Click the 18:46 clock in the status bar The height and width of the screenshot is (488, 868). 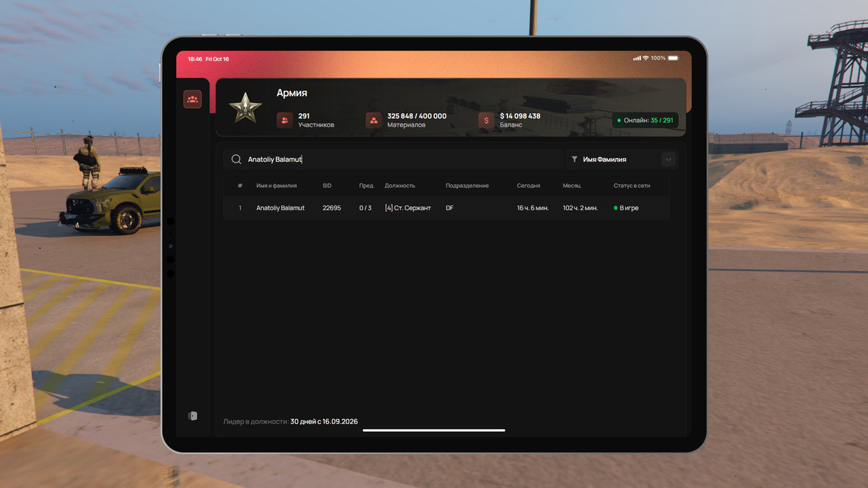tap(195, 59)
